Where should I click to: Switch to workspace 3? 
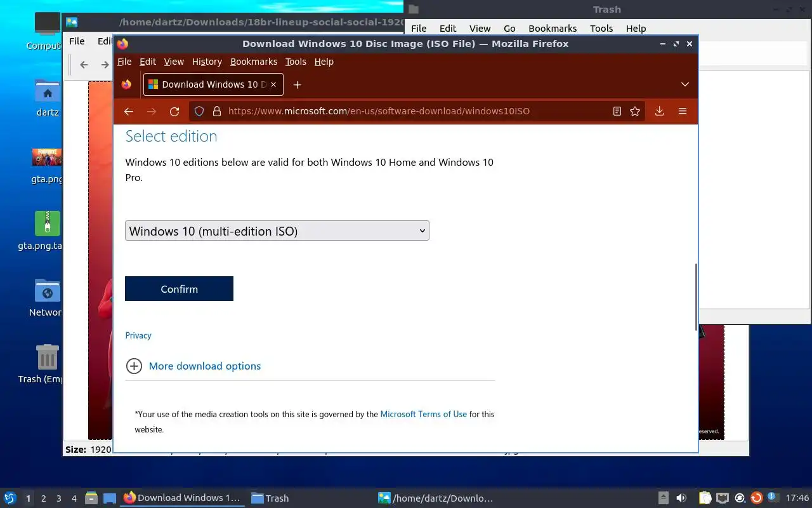pos(59,498)
